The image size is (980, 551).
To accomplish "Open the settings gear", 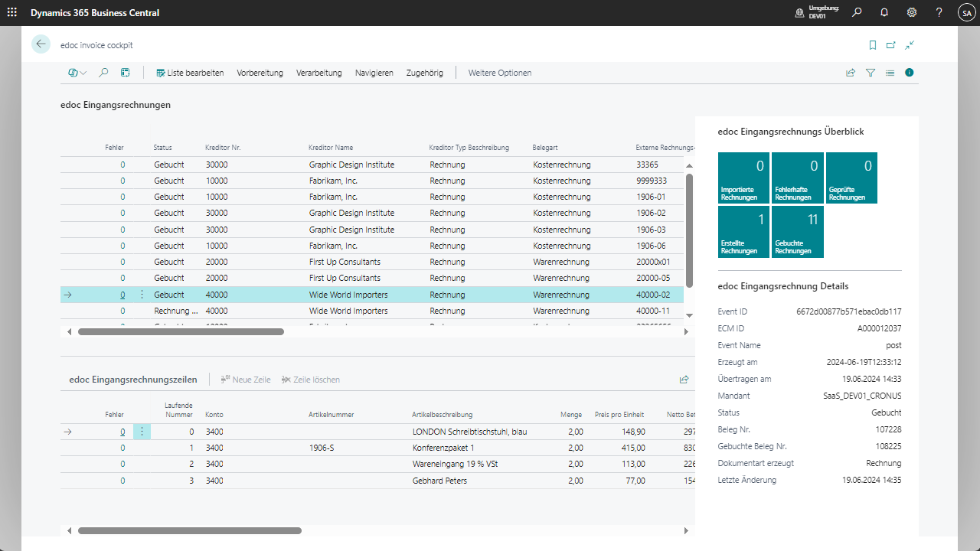I will point(912,13).
